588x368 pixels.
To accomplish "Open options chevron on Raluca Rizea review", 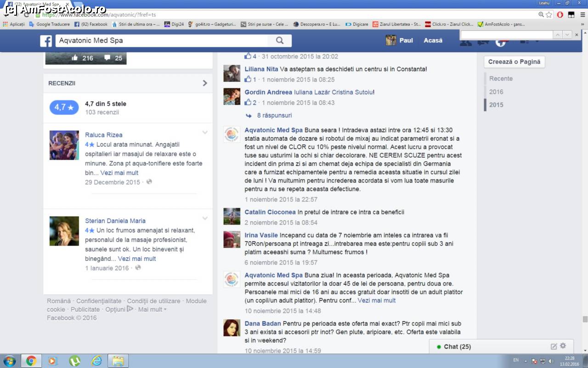I will coord(205,132).
